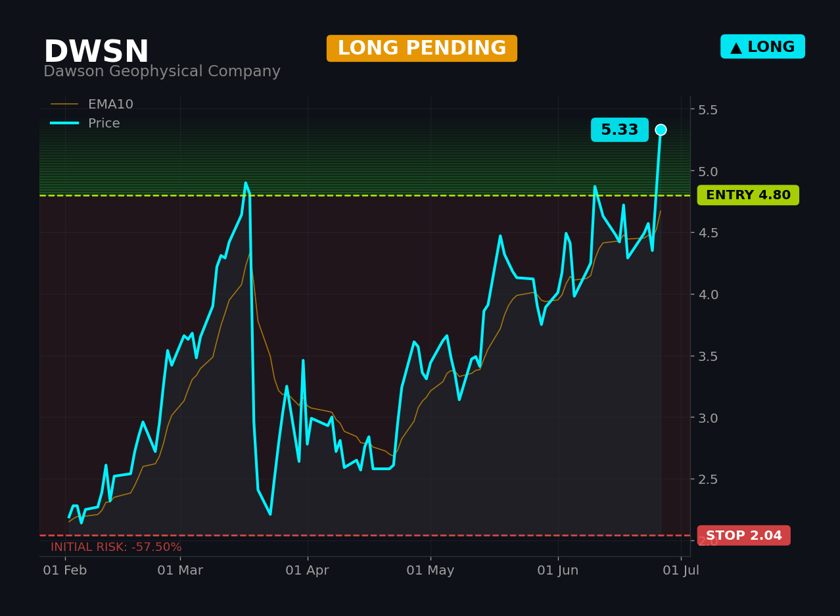Click the INITIAL RISK: -57.50% text

click(x=116, y=547)
